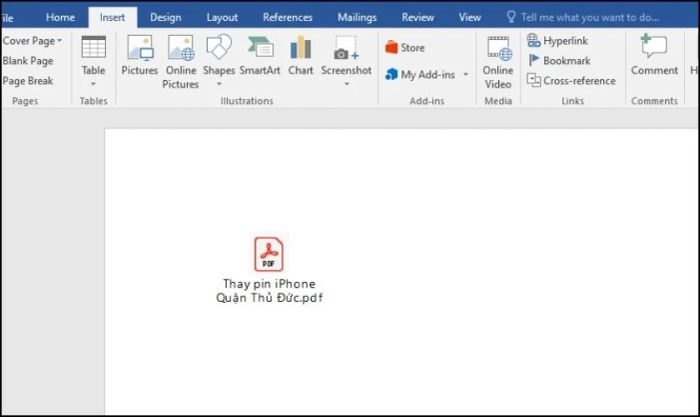The height and width of the screenshot is (417, 700).
Task: Click the Tell me lightbulb icon
Action: [511, 17]
